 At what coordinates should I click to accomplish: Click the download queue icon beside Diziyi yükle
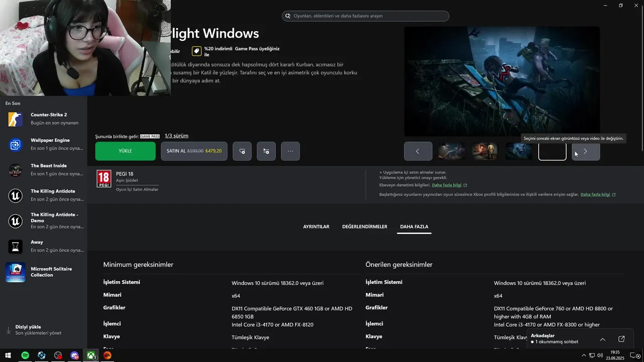point(8,330)
